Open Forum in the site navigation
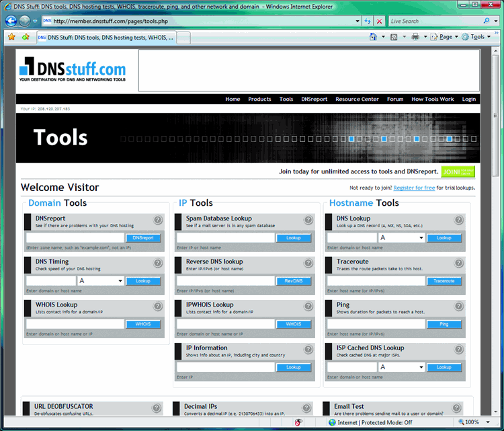The width and height of the screenshot is (504, 431). [x=395, y=99]
